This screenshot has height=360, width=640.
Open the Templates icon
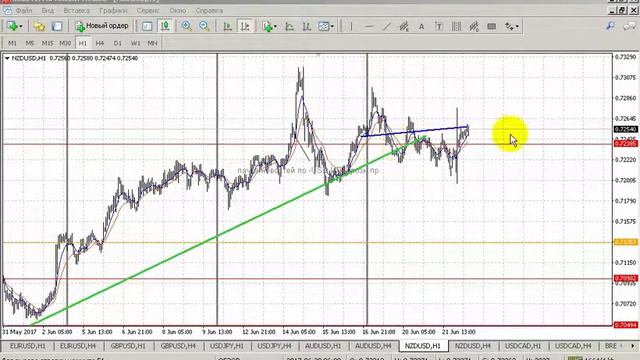click(324, 26)
